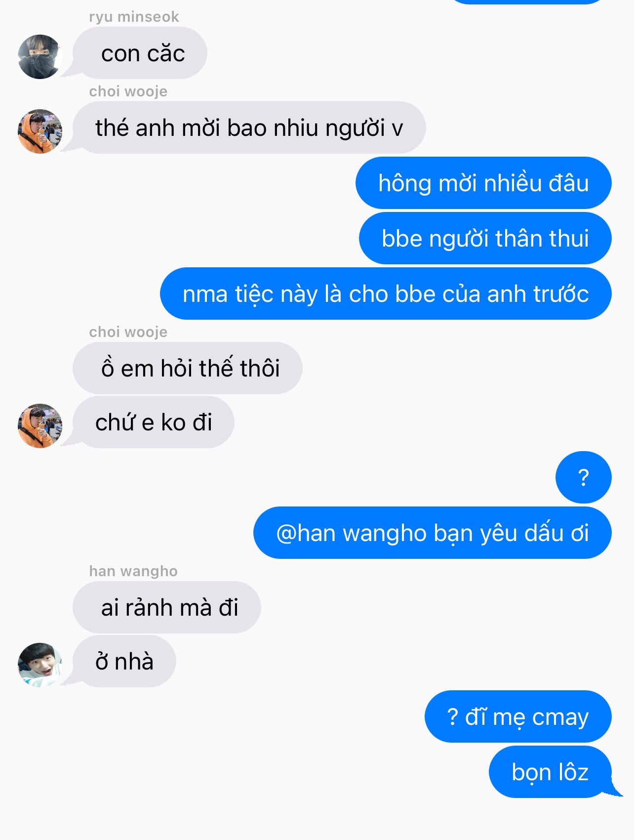The height and width of the screenshot is (840, 634).
Task: Select 'nma tiệc này là cho bbe của anh trước' bubble
Action: tap(386, 294)
